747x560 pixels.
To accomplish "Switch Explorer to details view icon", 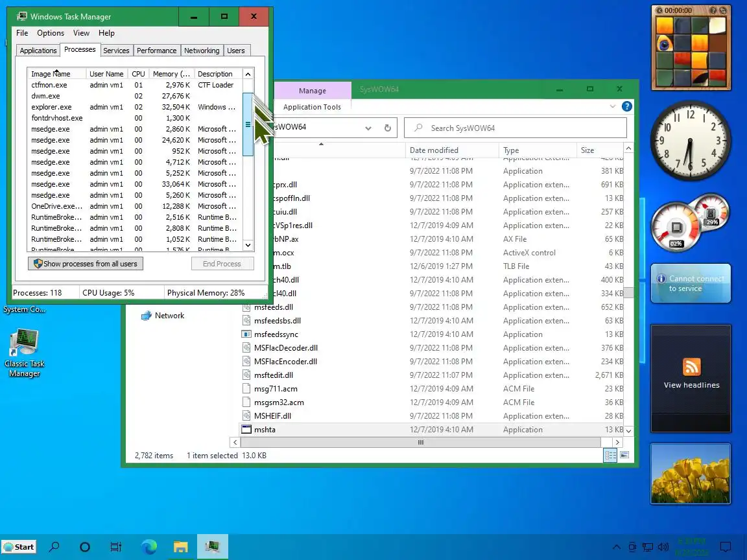I will point(610,456).
